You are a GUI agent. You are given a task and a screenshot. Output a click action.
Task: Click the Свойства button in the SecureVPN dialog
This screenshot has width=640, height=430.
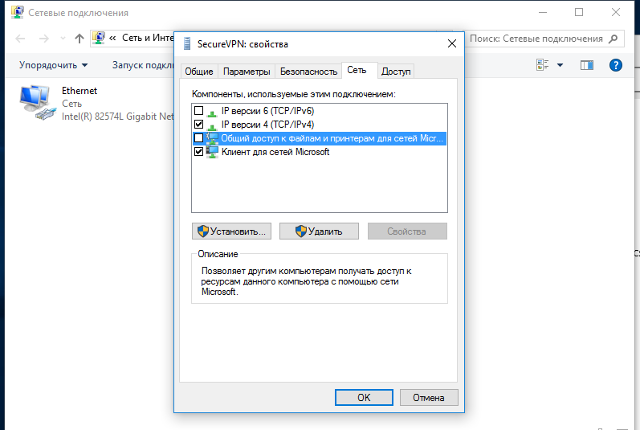[407, 231]
